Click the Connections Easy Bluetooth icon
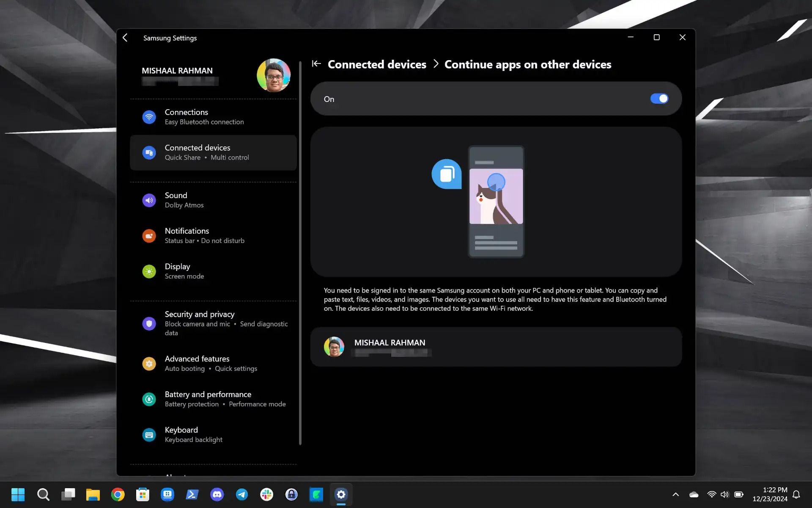Viewport: 812px width, 508px height. pos(149,116)
